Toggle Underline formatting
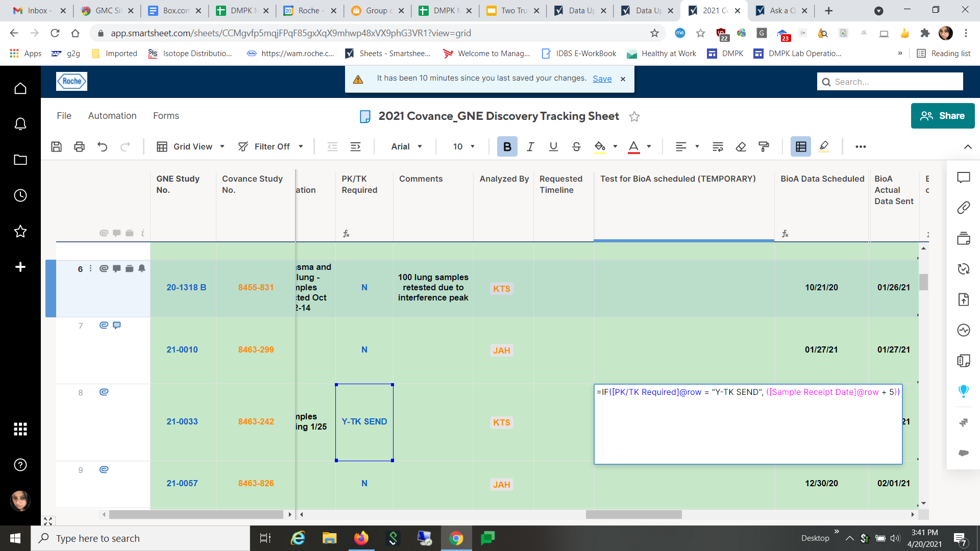 [553, 147]
